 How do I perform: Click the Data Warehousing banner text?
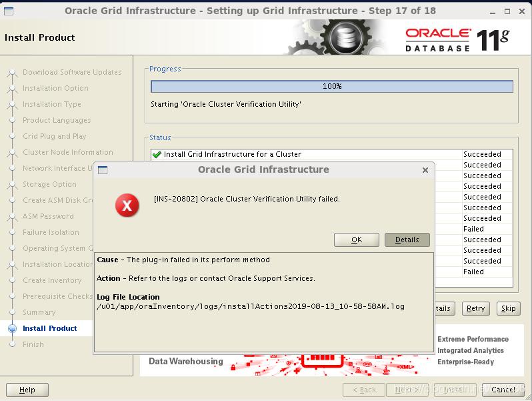click(186, 361)
